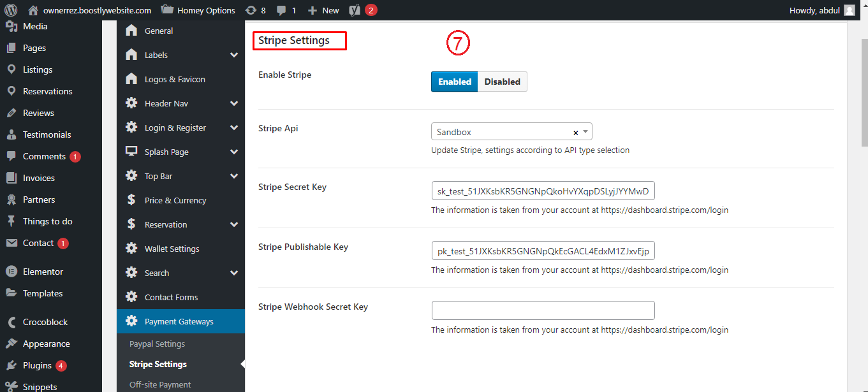Click the Stripe Publishable Key field

pos(543,251)
